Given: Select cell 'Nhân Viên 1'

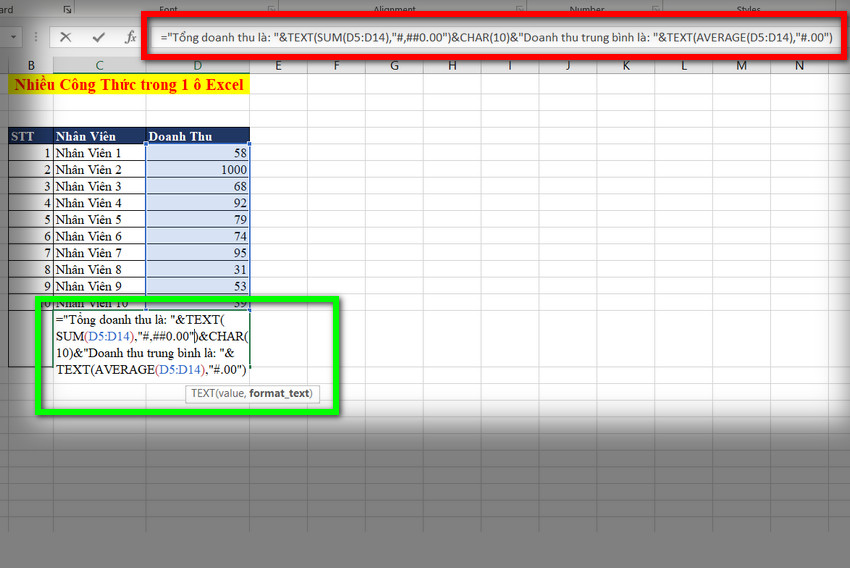Looking at the screenshot, I should 99,153.
